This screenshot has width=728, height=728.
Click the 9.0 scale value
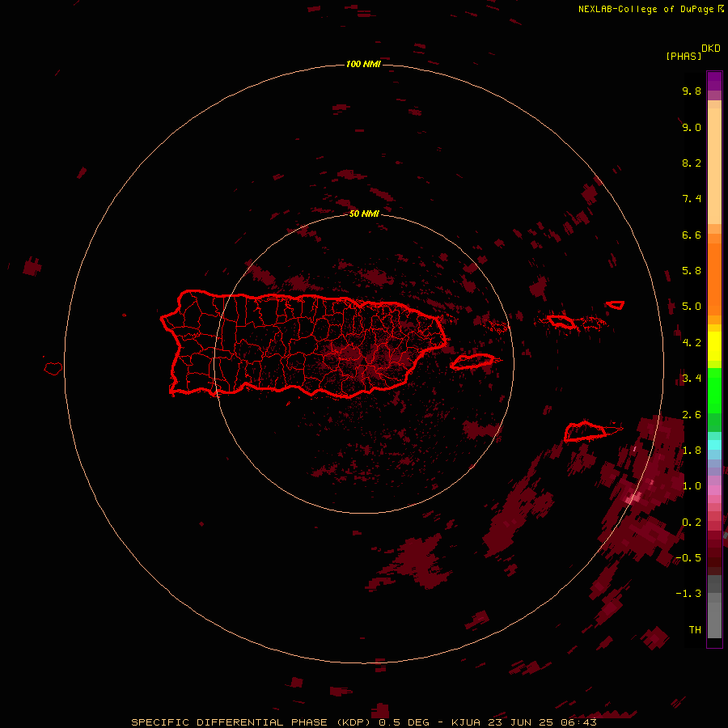point(692,127)
